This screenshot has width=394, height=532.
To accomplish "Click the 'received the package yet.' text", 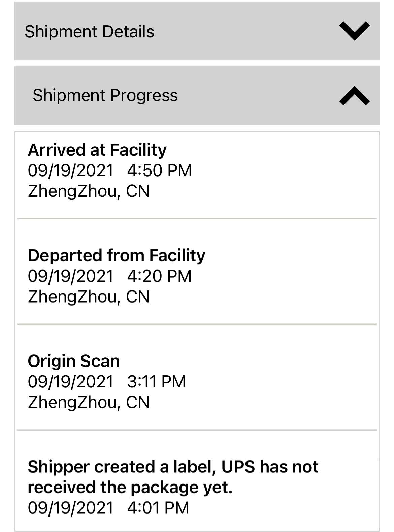I will pos(130,488).
